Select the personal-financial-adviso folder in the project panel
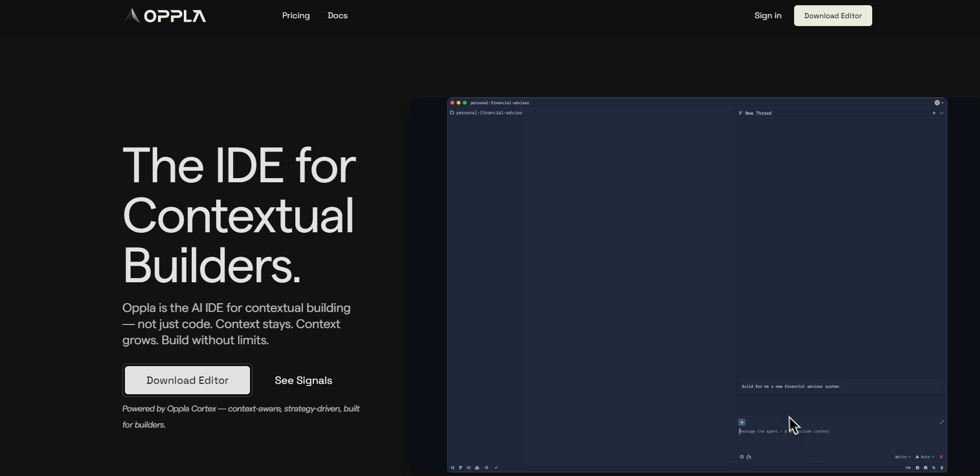 [x=488, y=112]
